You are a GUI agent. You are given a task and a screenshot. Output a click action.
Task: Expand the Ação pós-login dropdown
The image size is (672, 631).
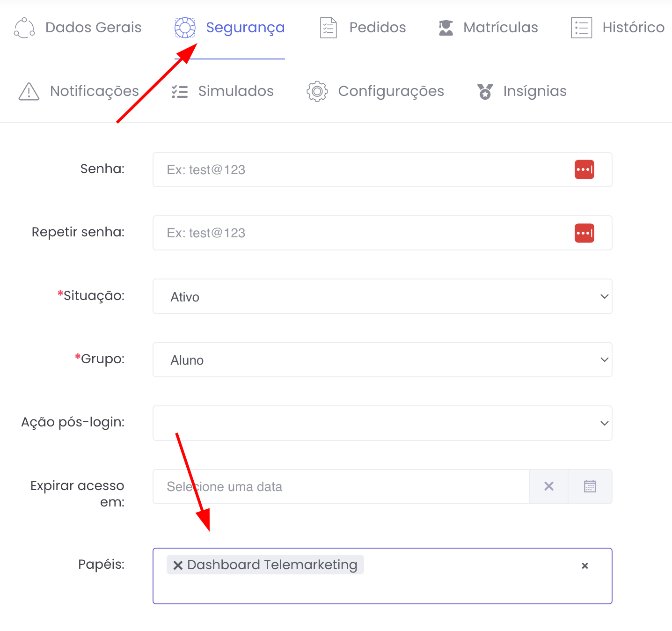coord(382,423)
